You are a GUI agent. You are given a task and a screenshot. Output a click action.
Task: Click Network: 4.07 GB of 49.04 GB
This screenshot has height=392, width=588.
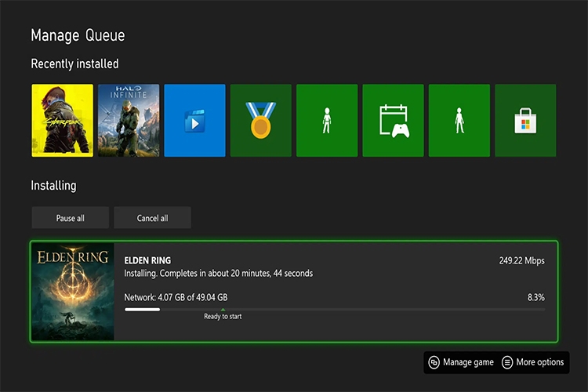[x=176, y=297]
